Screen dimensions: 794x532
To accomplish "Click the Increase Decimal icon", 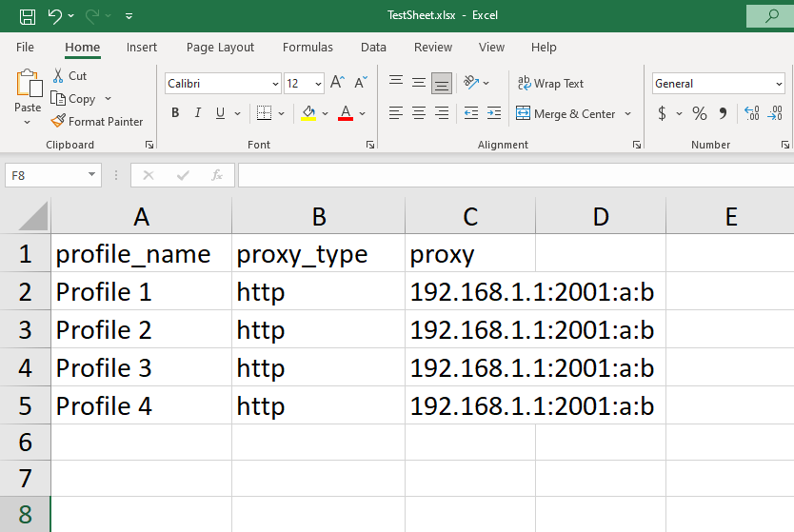I will 751,113.
